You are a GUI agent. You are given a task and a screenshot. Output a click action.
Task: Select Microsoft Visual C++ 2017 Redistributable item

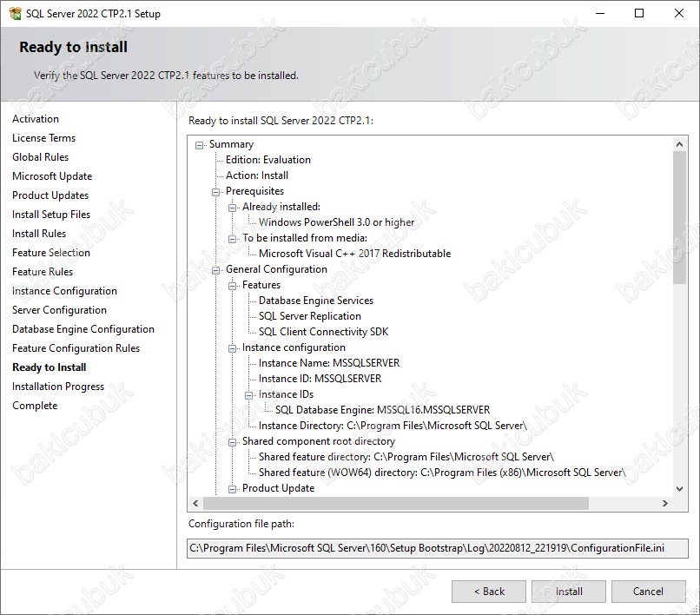pos(354,254)
